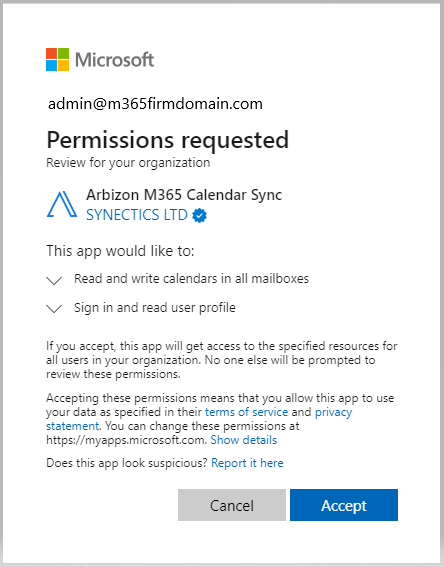Click the Arbizon M365 Calendar Sync name
Image resolution: width=444 pixels, height=567 pixels.
point(184,195)
